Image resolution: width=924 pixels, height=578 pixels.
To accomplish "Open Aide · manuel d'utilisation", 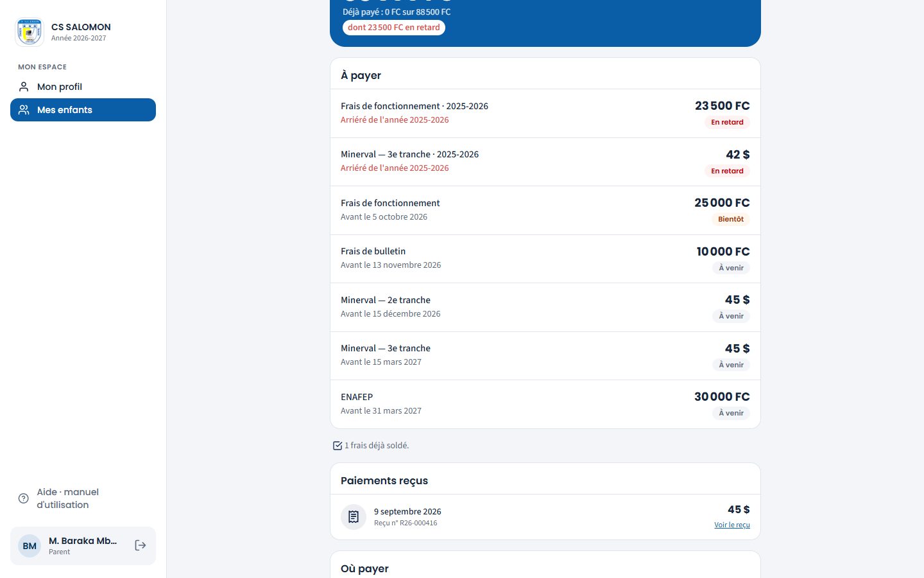I will tap(83, 498).
